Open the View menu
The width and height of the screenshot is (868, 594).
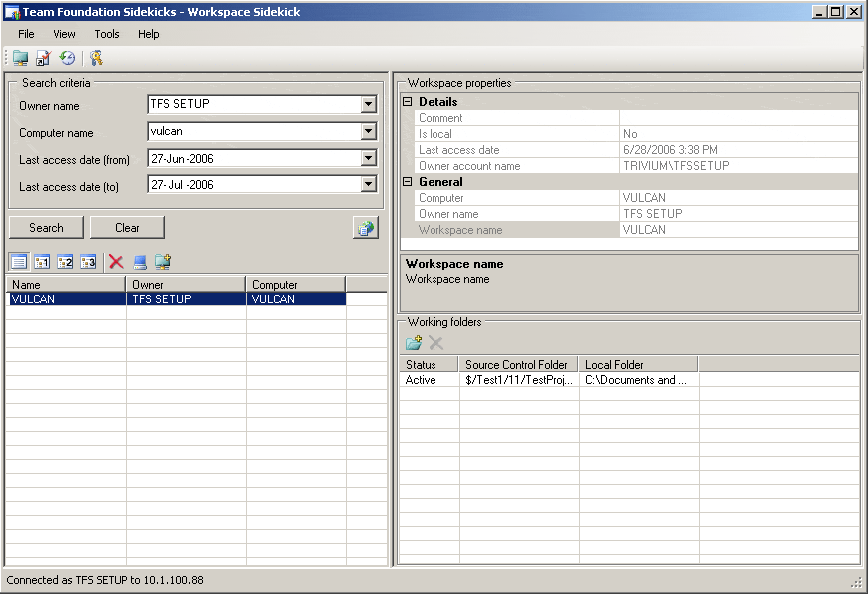click(64, 34)
